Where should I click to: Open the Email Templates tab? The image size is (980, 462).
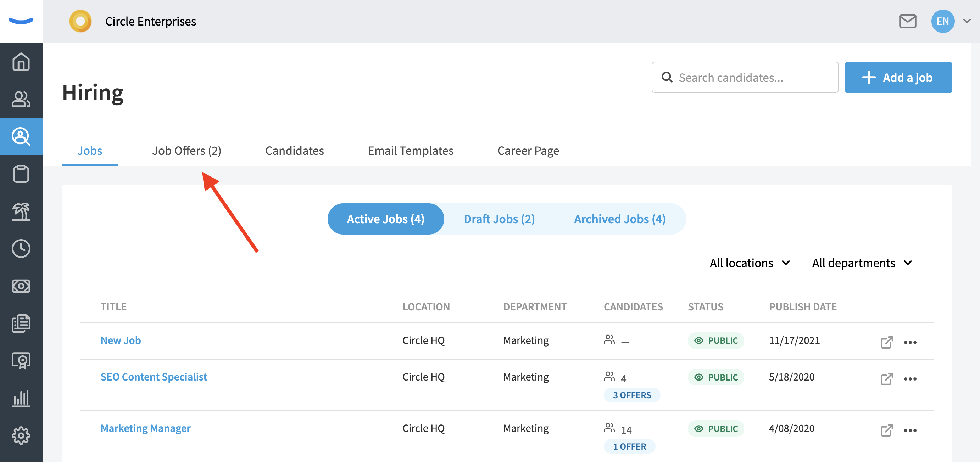click(x=410, y=151)
